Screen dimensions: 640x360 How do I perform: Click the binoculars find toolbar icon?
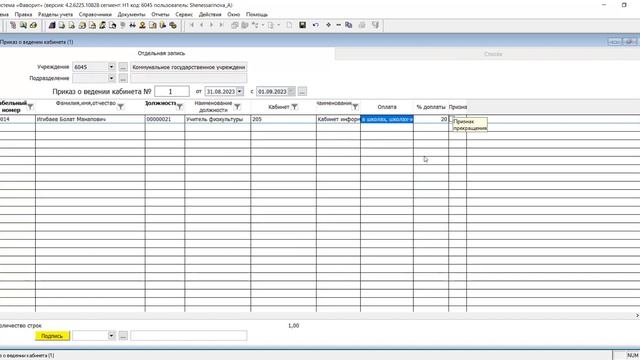(133, 25)
